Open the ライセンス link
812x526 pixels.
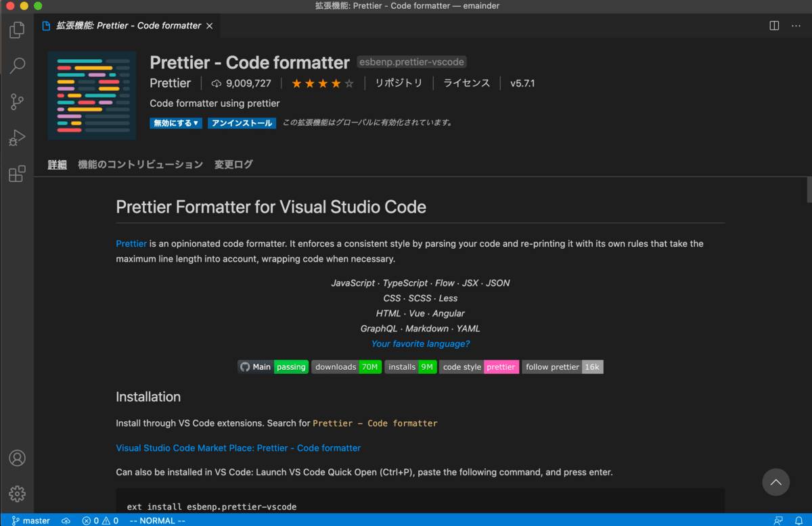(467, 83)
